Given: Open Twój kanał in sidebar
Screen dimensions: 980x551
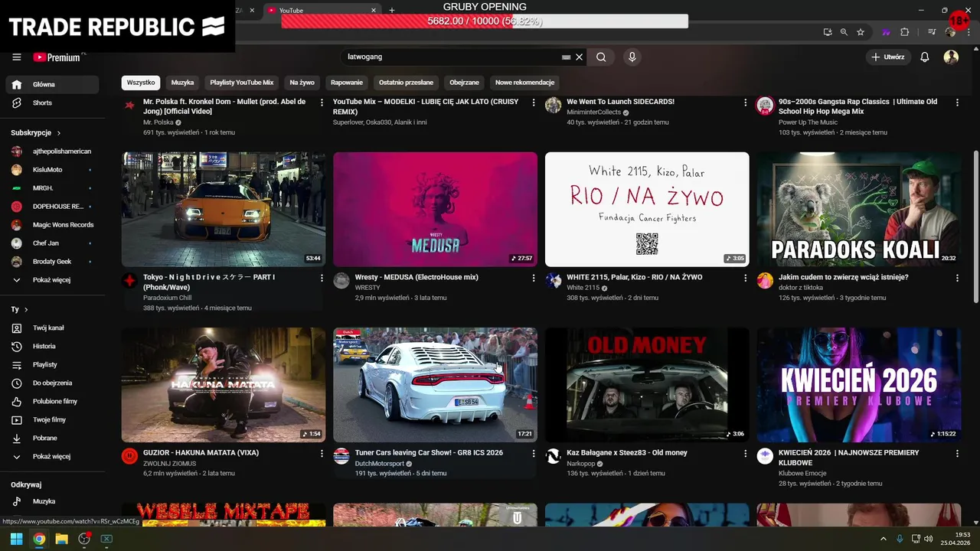Looking at the screenshot, I should click(x=52, y=328).
